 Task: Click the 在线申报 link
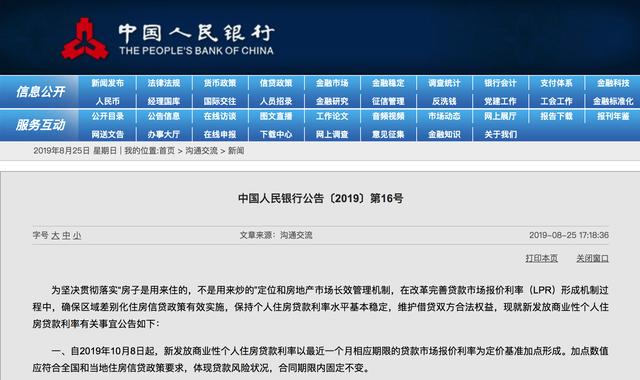(x=220, y=134)
